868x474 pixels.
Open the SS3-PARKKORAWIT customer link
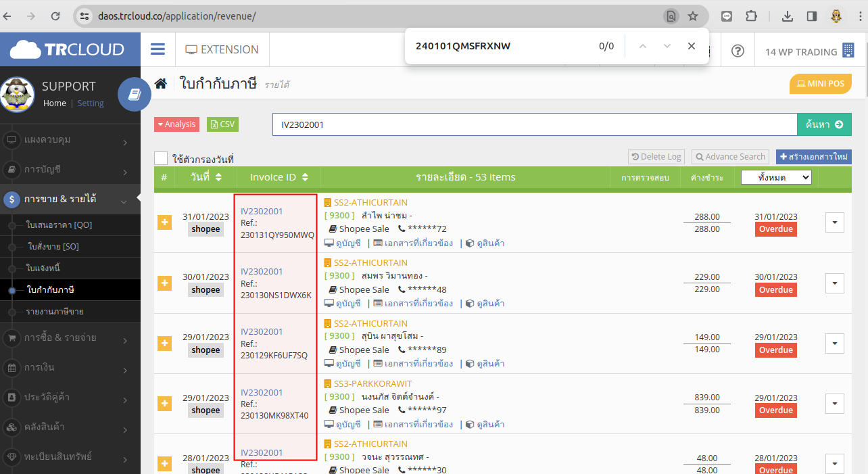click(372, 383)
